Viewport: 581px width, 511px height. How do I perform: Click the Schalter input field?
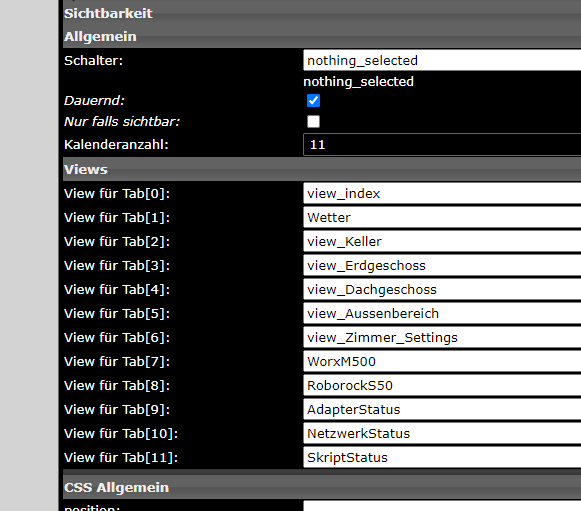point(442,60)
